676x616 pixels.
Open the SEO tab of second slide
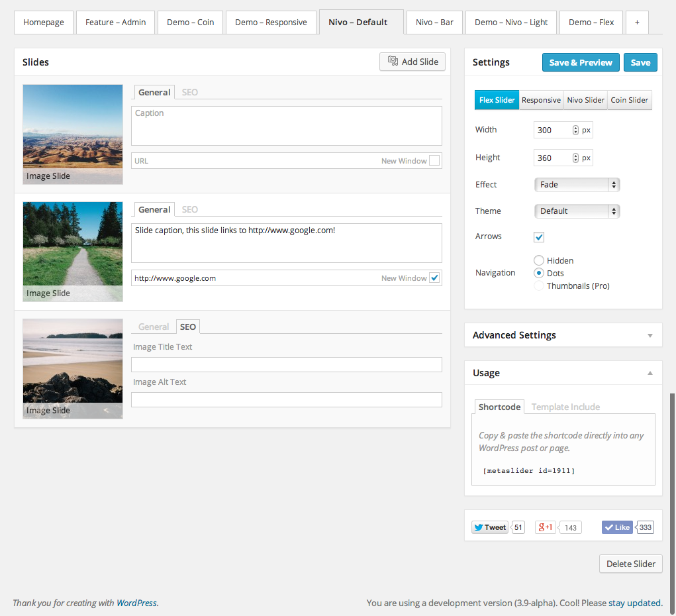(x=190, y=210)
